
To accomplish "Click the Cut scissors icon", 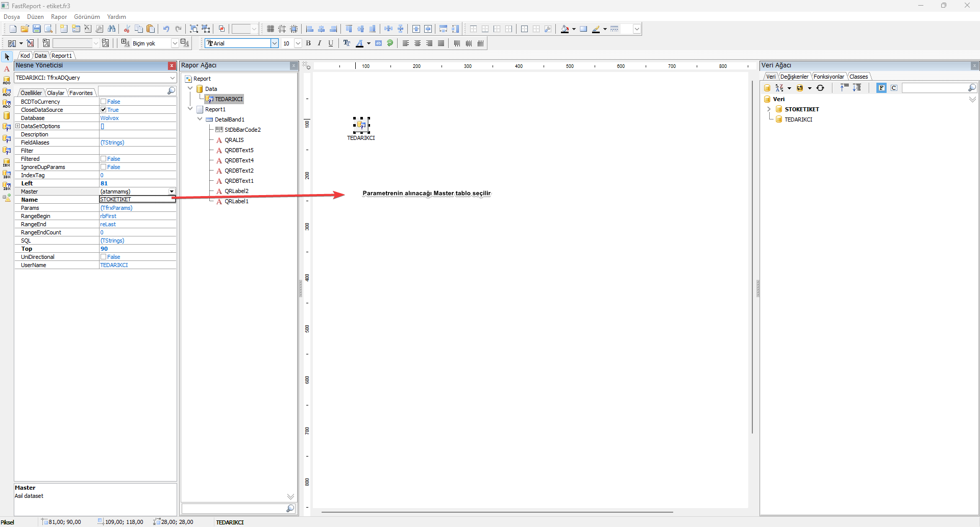I will (127, 29).
